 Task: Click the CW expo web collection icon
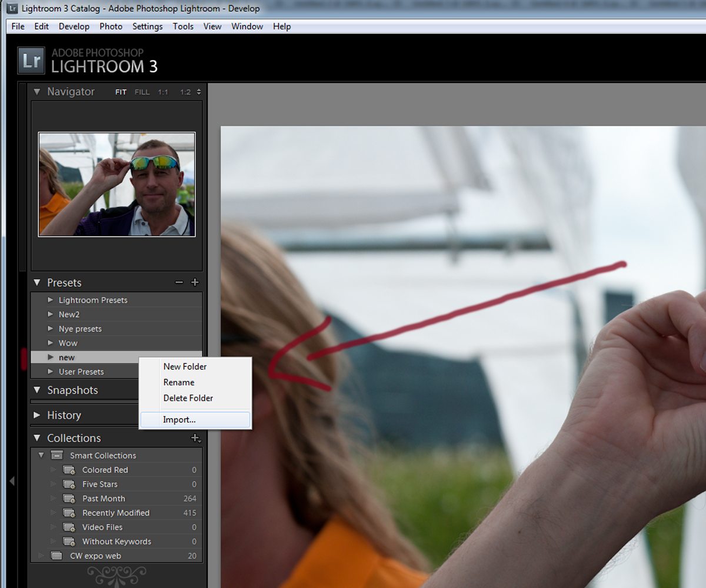56,556
